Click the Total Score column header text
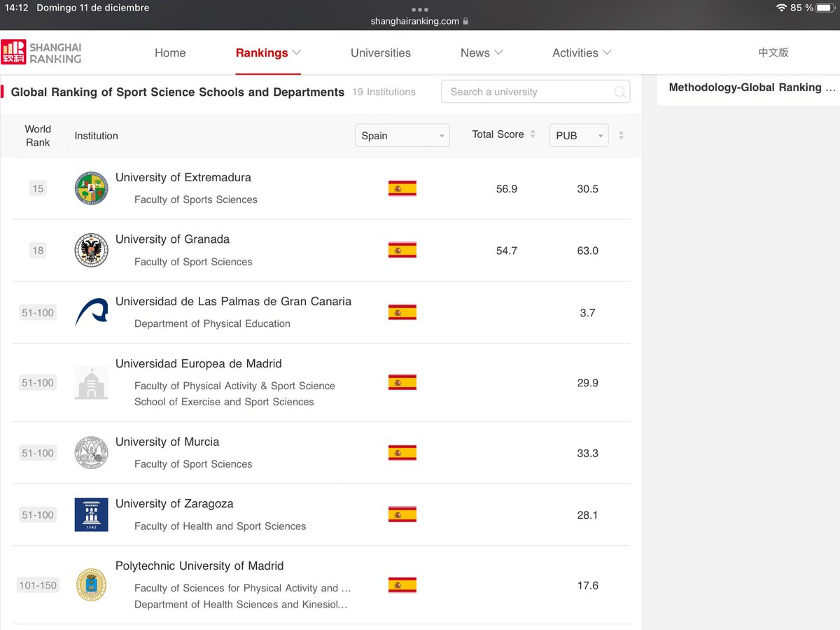The image size is (840, 630). pos(498,134)
